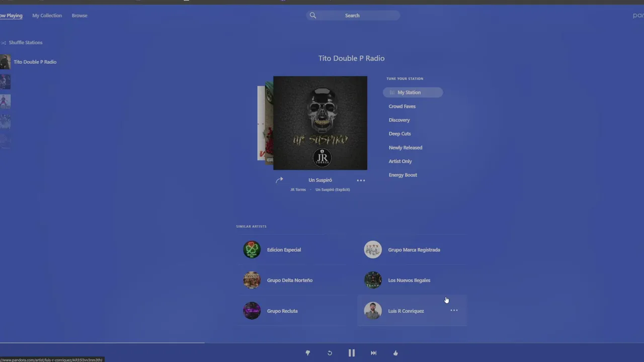Viewport: 644px width, 362px height.
Task: Open the Un Suspiró track options ellipsis
Action: point(361,180)
